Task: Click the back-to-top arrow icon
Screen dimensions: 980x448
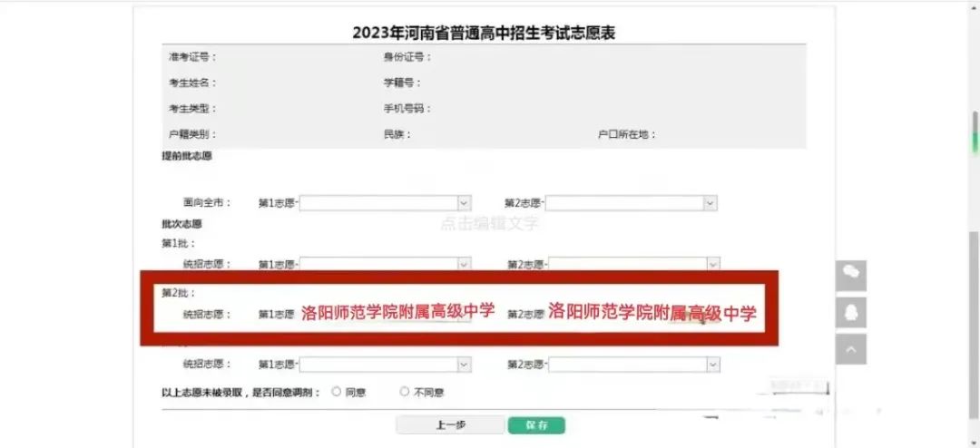Action: pos(850,349)
